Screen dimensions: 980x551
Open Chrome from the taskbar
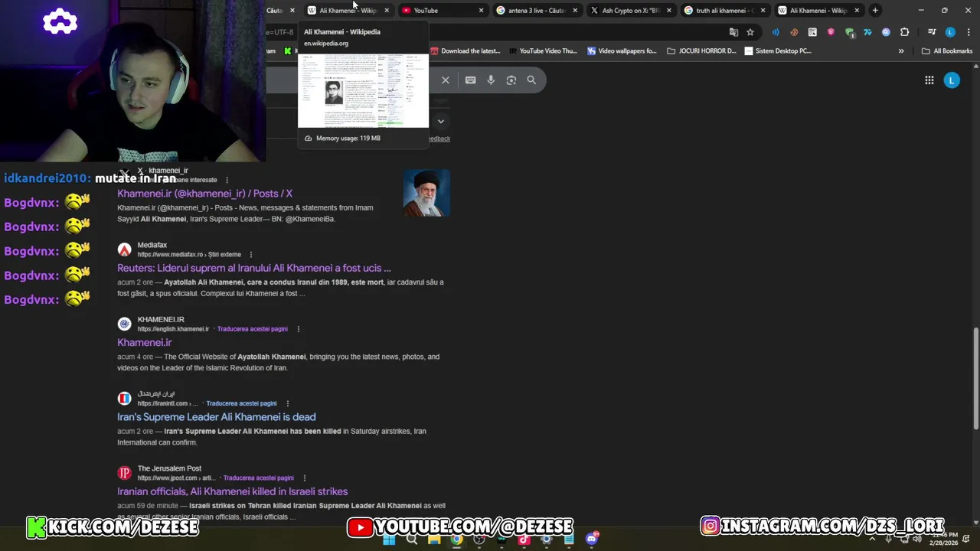point(456,539)
